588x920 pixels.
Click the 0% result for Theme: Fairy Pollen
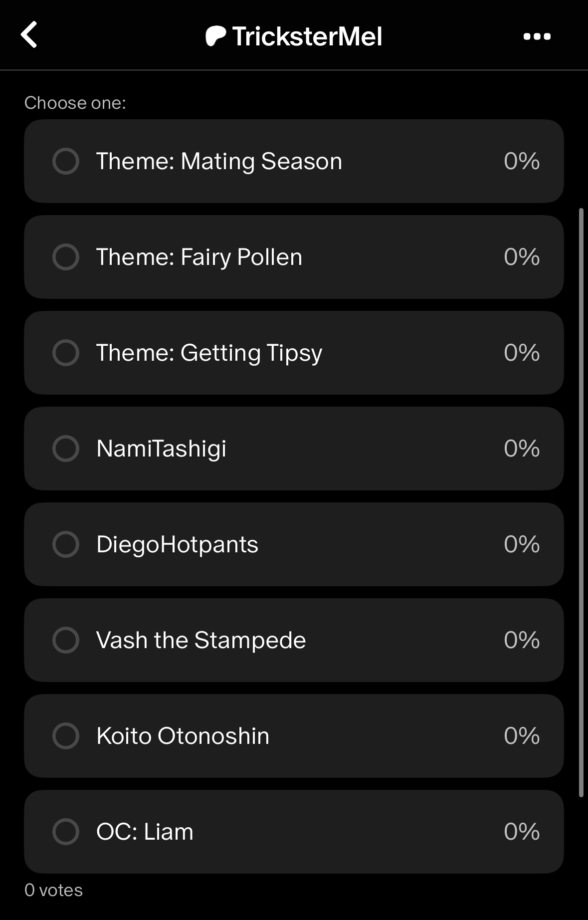click(x=521, y=257)
